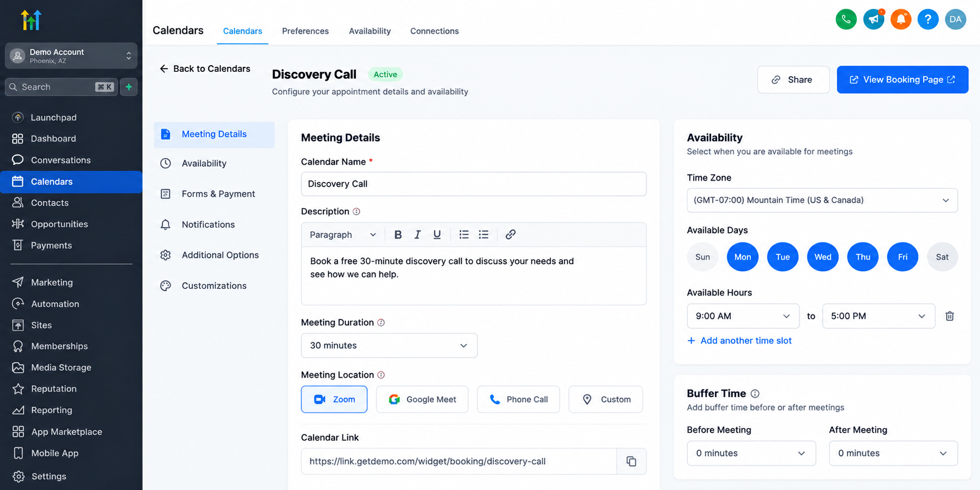This screenshot has height=490, width=980.
Task: Click the Meeting Duration info icon
Action: click(x=381, y=323)
